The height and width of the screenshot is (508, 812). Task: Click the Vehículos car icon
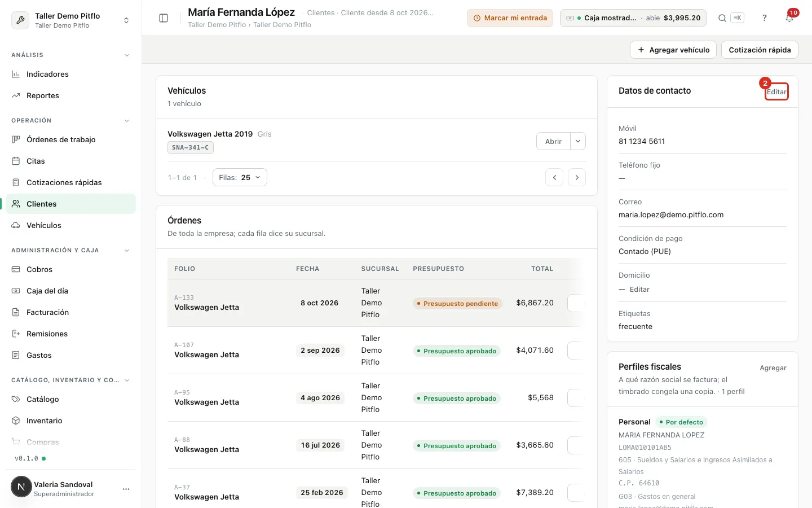(16, 225)
